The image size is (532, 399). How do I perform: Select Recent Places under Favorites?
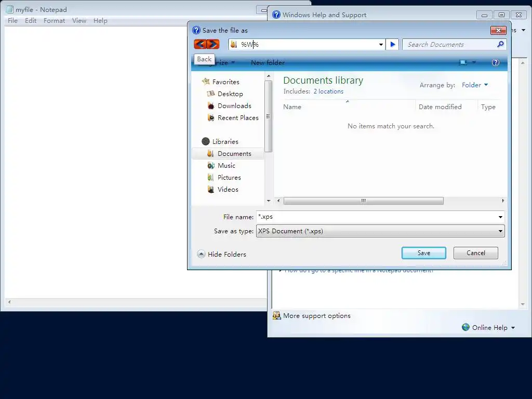[238, 118]
